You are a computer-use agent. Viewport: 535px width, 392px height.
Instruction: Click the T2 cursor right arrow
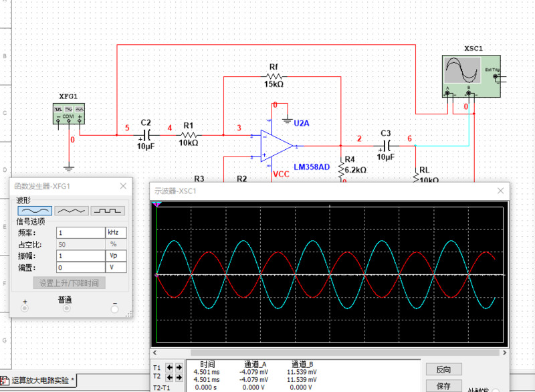179,377
